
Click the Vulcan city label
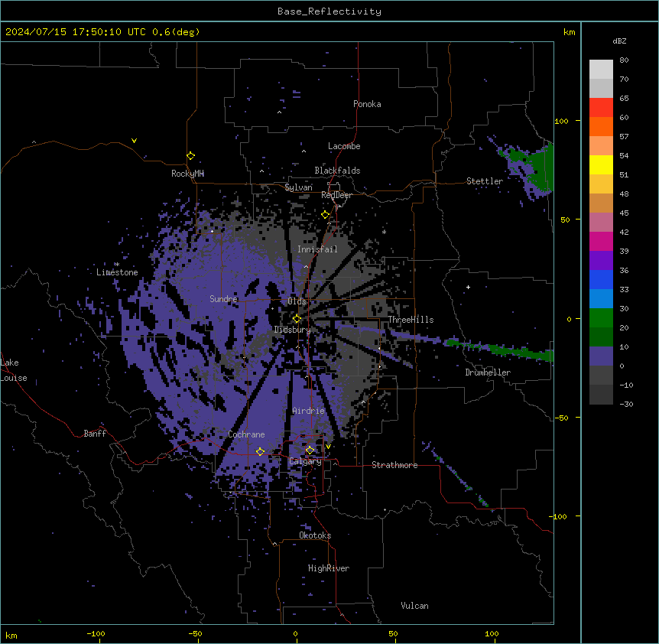click(x=414, y=606)
